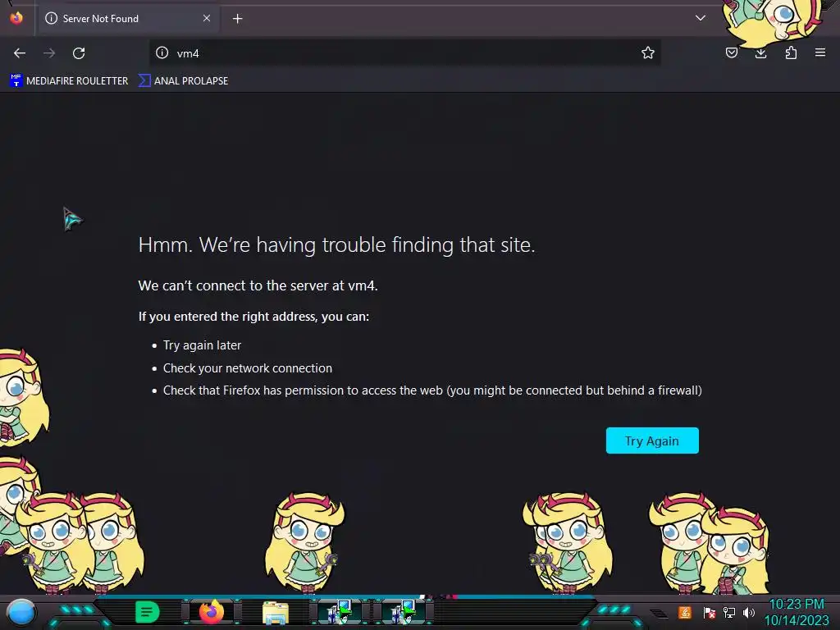Open first remote desktop taskbar icon
Screen dimensions: 840x630
point(340,612)
